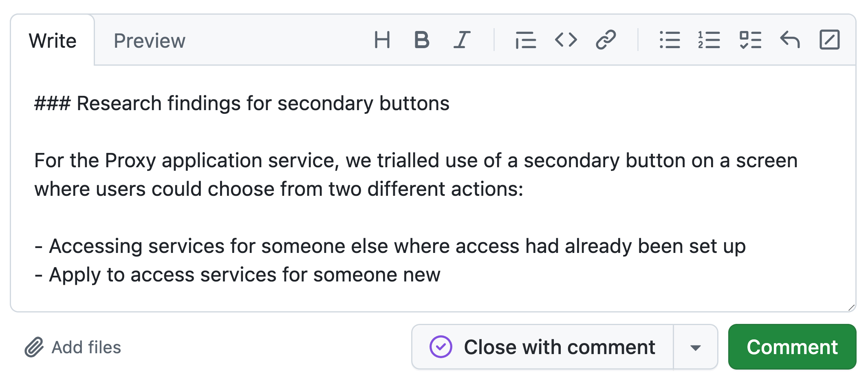Open the slash commands icon
868x381 pixels.
tap(830, 40)
